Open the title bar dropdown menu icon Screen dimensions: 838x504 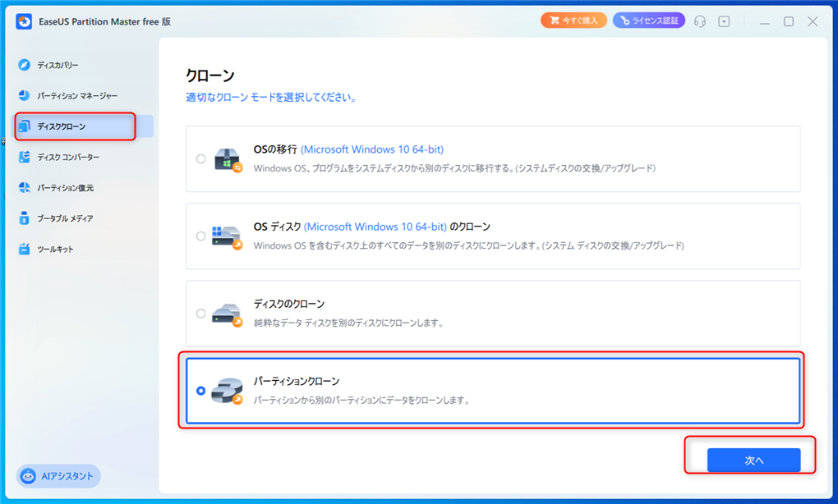[724, 21]
